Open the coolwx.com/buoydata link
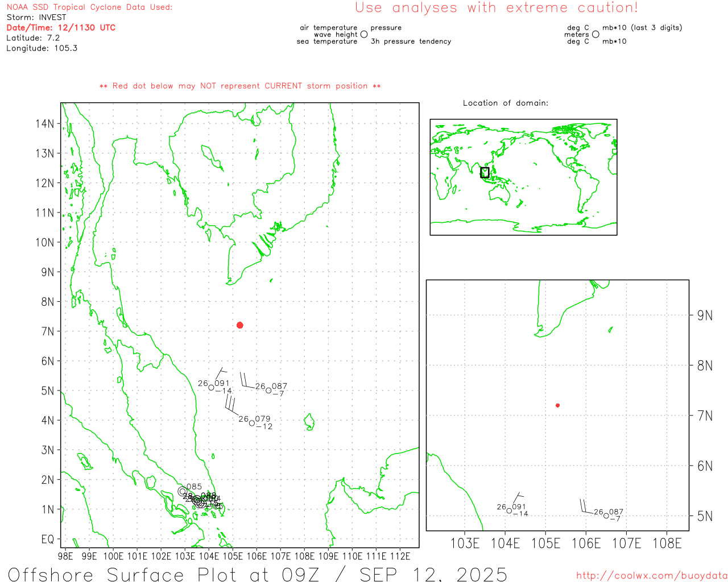728x582 pixels. (x=652, y=576)
